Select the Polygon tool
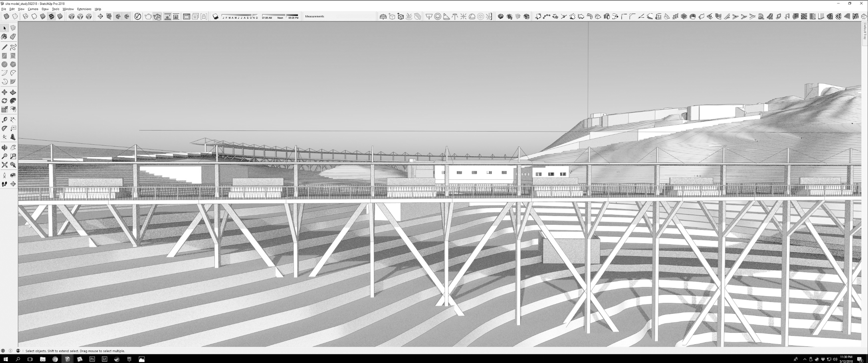The image size is (868, 363). [x=13, y=64]
